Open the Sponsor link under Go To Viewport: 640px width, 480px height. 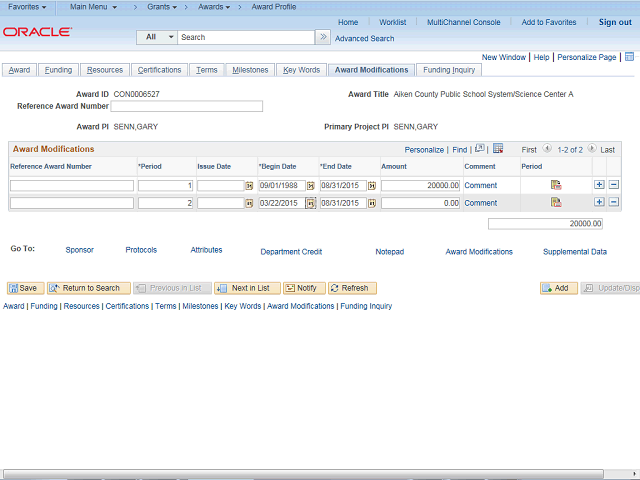pyautogui.click(x=79, y=250)
